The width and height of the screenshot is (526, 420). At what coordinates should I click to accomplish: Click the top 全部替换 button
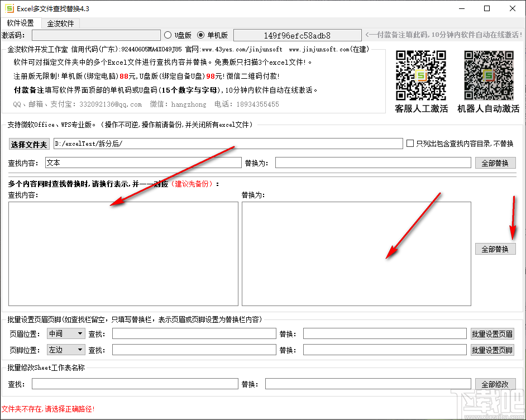495,163
